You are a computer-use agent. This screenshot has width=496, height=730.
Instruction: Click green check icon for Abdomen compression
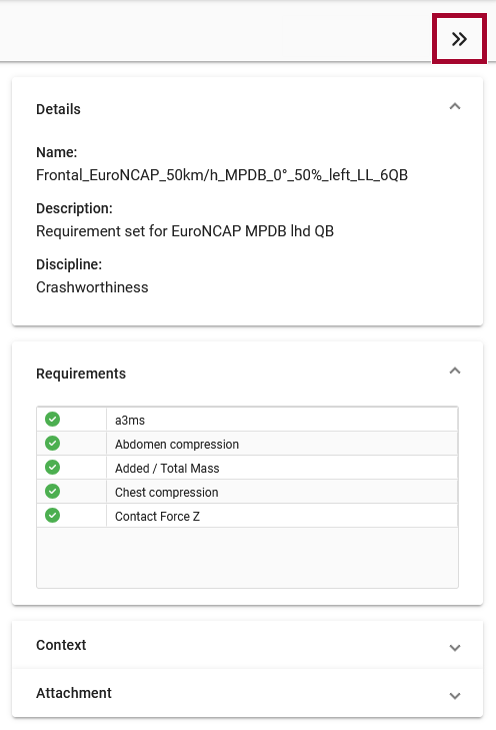point(53,443)
